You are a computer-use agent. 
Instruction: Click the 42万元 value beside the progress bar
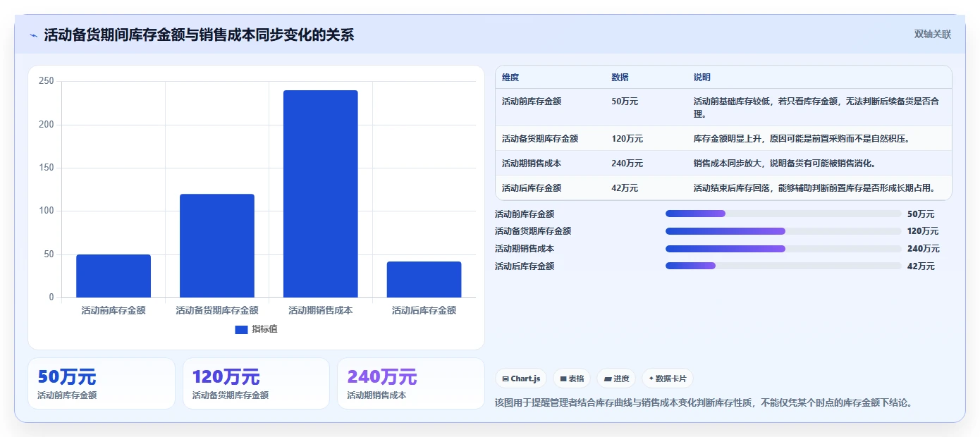coord(921,266)
